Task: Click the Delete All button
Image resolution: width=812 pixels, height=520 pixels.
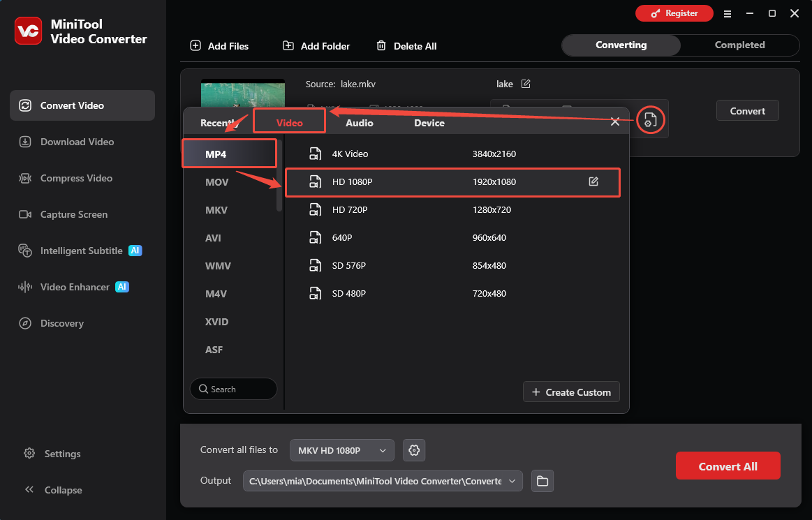Action: pyautogui.click(x=406, y=45)
